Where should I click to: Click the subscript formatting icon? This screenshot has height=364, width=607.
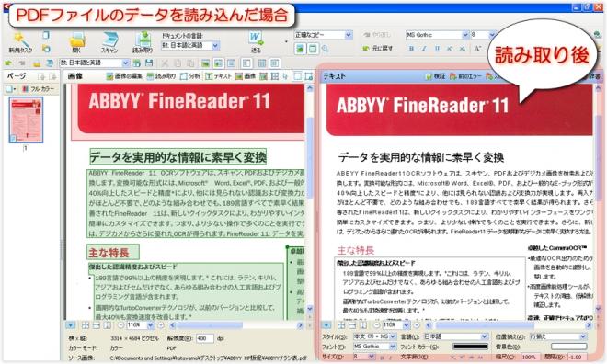click(x=463, y=49)
